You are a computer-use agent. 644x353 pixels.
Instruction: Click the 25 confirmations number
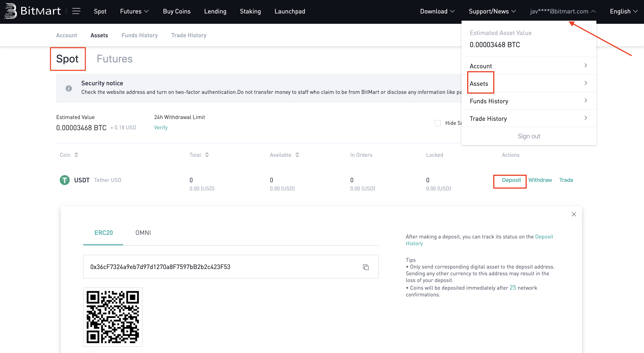[x=513, y=288]
